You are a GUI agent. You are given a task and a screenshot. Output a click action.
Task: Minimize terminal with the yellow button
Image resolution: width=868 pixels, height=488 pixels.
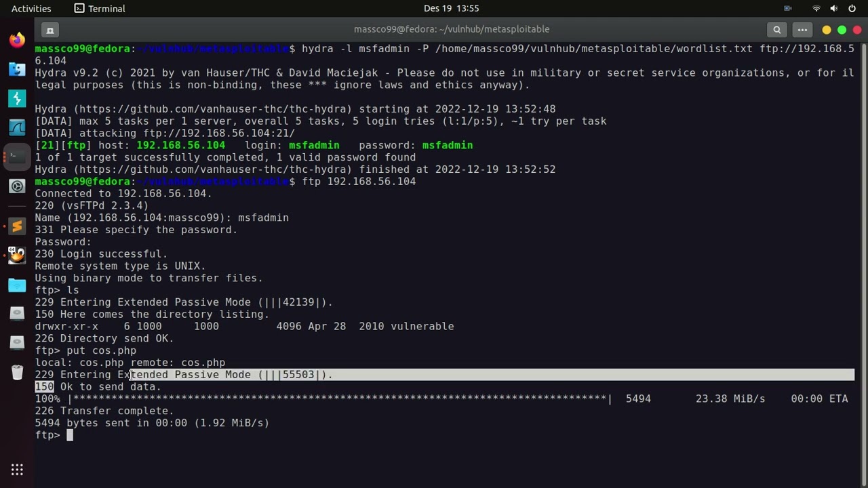827,30
